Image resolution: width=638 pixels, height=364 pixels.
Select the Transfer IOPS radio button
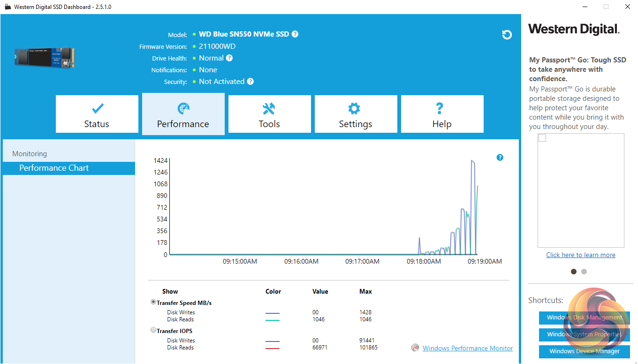[x=153, y=330]
